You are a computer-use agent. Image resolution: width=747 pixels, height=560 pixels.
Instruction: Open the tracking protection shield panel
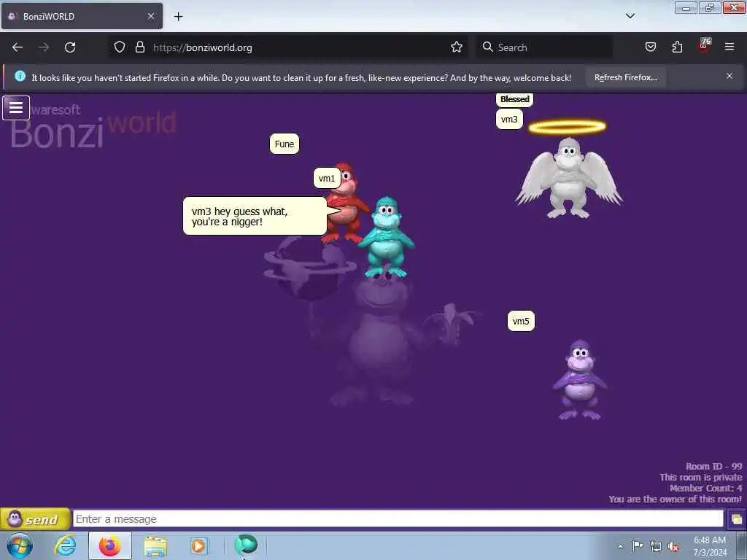(x=120, y=47)
